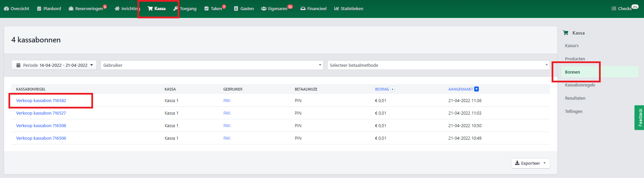The width and height of the screenshot is (644, 178).
Task: Switch to the Inrichting tab
Action: tap(127, 8)
